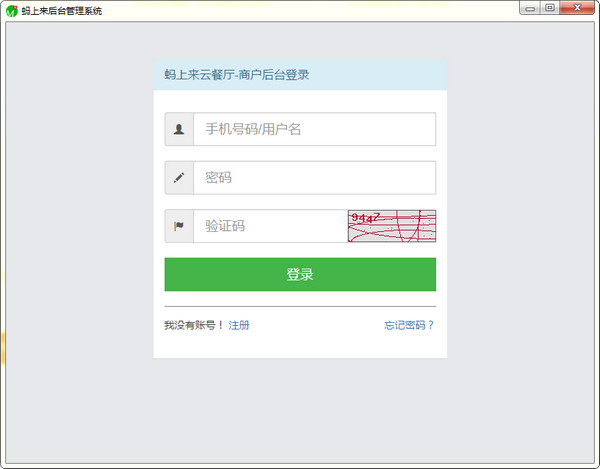The height and width of the screenshot is (469, 600).
Task: Click the 蚂上来云餐厅-商户后台登录 header text
Action: click(237, 75)
